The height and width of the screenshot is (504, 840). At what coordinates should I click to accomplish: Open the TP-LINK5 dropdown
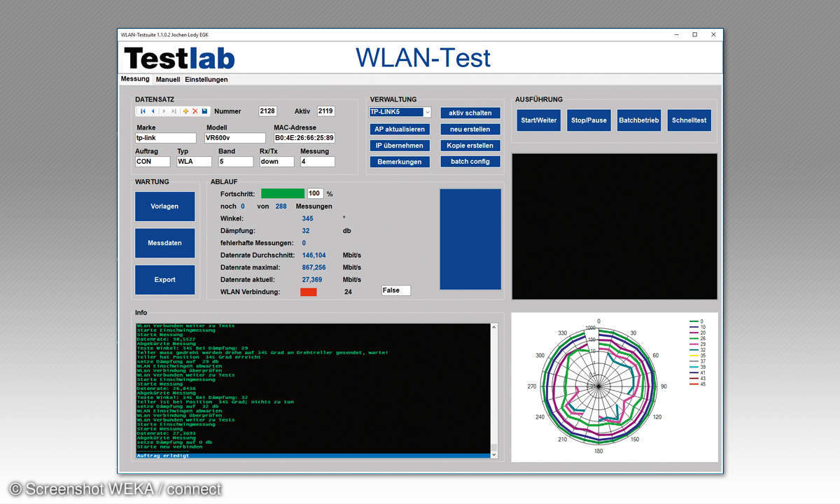pos(427,112)
